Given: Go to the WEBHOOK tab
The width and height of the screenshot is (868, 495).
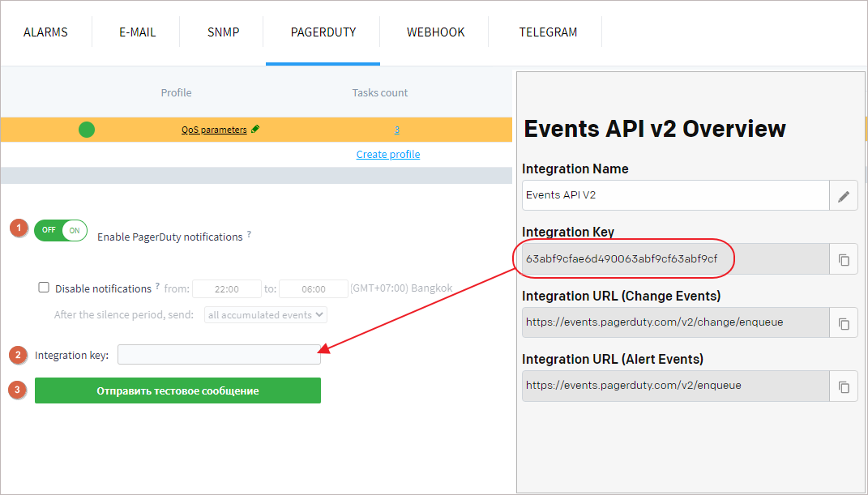Looking at the screenshot, I should 435,33.
